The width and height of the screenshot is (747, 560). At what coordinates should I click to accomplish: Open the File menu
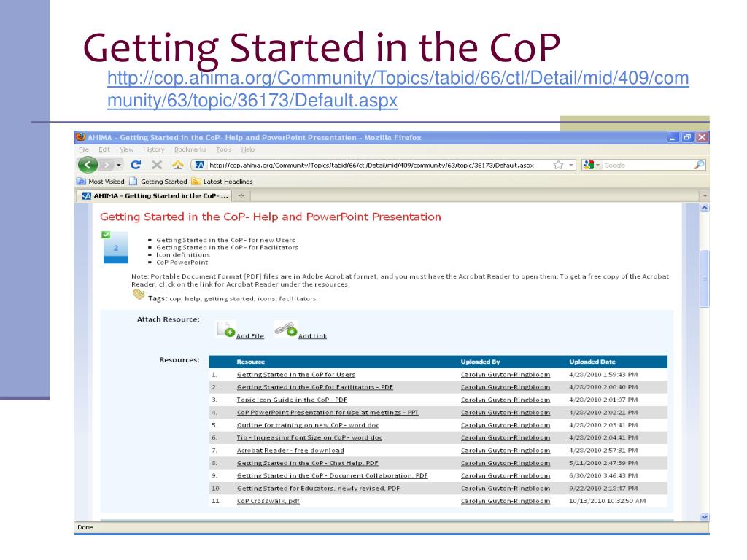84,149
